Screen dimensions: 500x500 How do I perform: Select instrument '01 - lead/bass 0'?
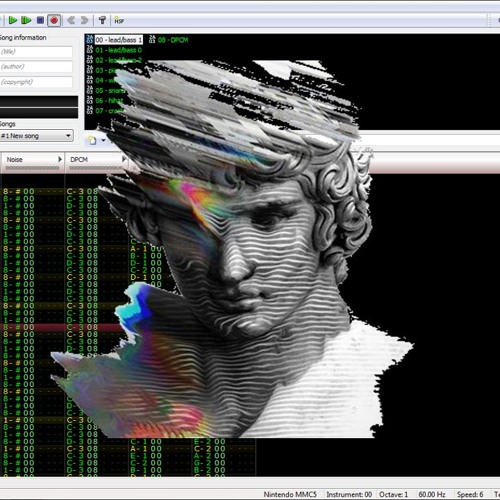point(118,50)
